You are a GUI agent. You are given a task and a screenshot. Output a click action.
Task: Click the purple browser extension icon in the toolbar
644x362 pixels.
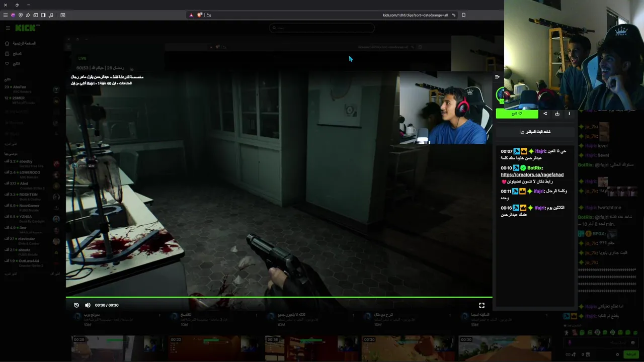pyautogui.click(x=13, y=15)
